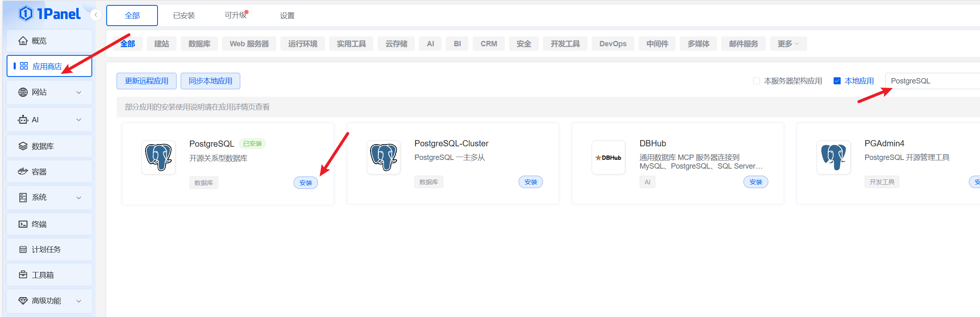Expand the AI sidebar menu chevron
Screen dimensions: 980x317
coord(79,120)
